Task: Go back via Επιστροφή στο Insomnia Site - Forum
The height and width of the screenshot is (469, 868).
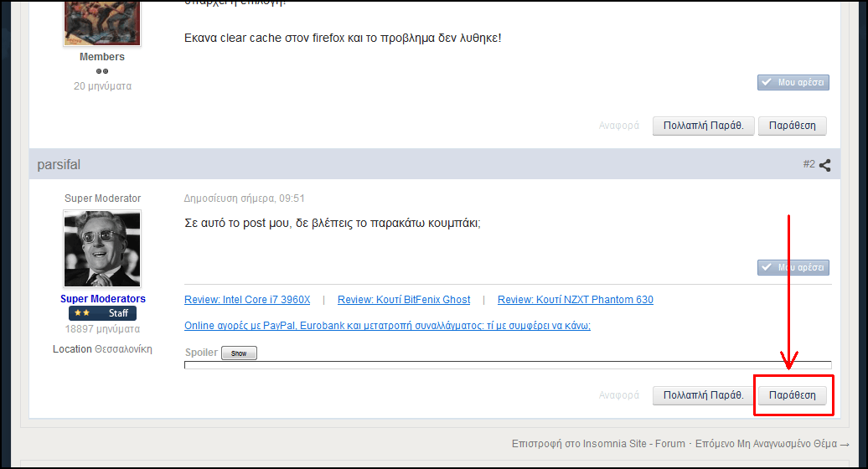Action: [598, 444]
